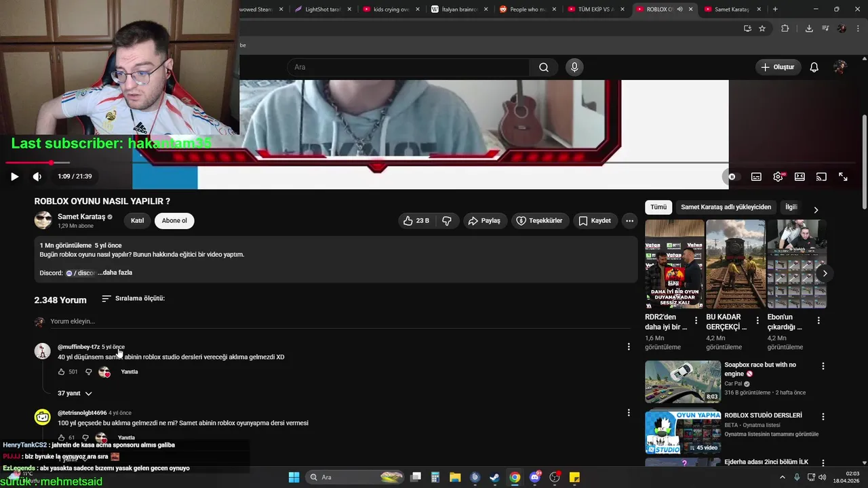Viewport: 868px width, 488px height.
Task: Like the video with thumbs up
Action: click(416, 220)
